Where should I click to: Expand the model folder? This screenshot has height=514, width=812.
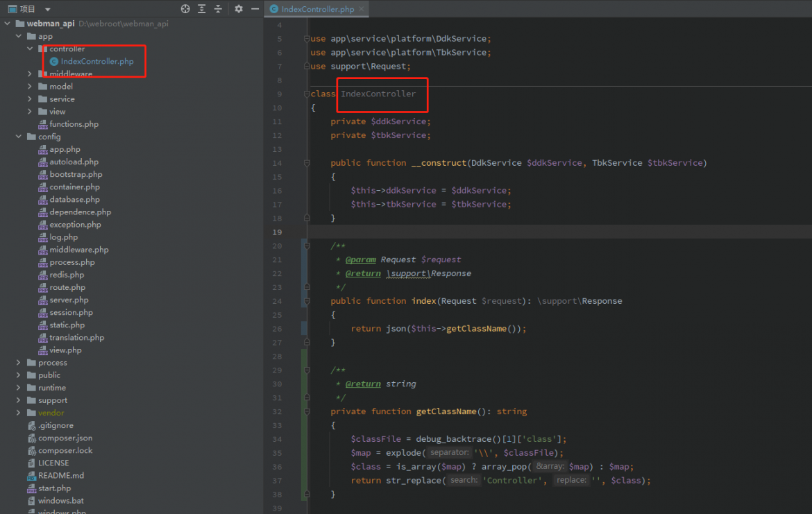(30, 87)
